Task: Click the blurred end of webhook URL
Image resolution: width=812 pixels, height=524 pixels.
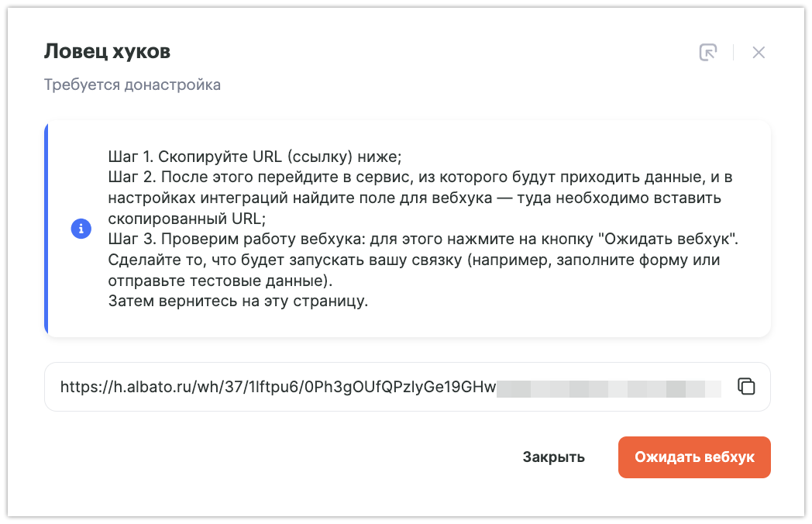Action: pos(608,387)
